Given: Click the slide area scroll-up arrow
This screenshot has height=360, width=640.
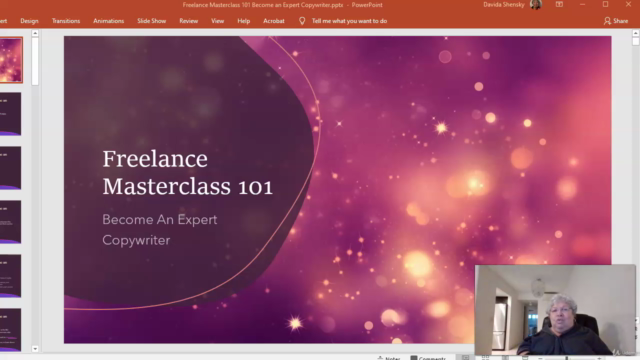Looking at the screenshot, I should [x=636, y=33].
